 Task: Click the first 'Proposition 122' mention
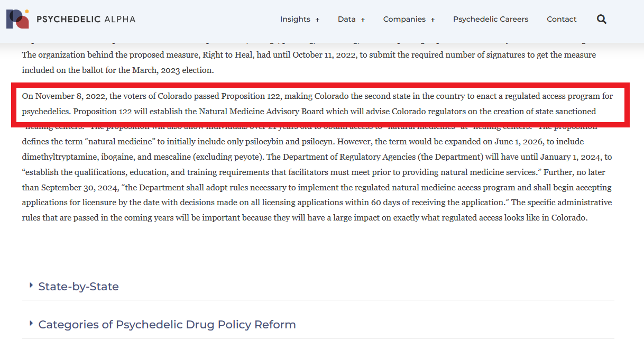(251, 96)
